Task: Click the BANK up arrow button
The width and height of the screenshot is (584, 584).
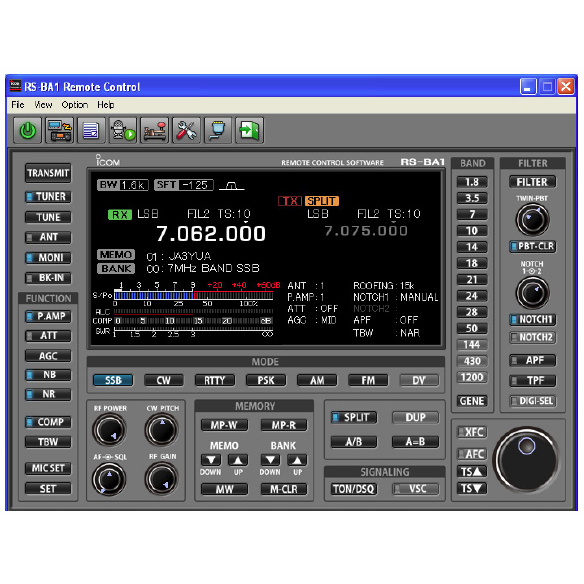Action: pyautogui.click(x=297, y=460)
